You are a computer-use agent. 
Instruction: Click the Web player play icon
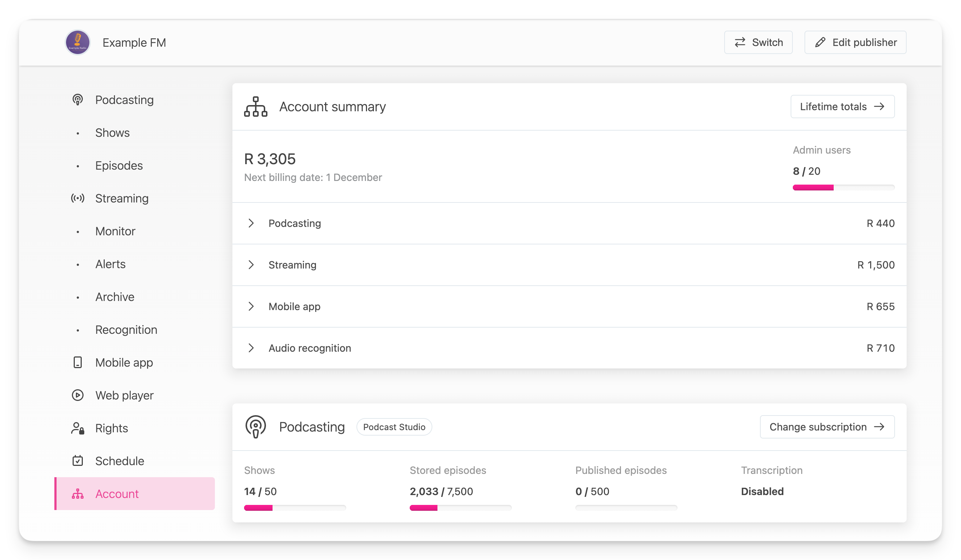click(x=77, y=395)
